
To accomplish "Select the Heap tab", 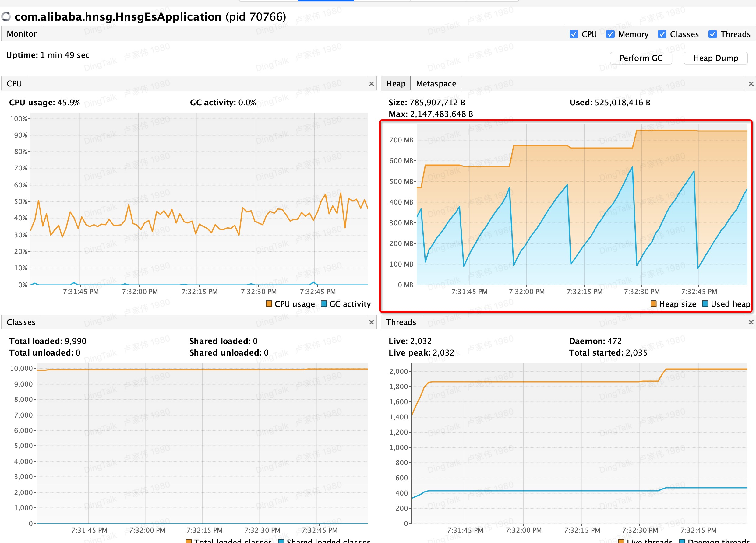I will 396,84.
